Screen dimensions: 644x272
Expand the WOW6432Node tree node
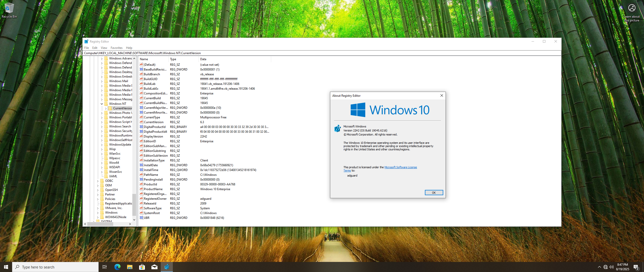point(98,217)
